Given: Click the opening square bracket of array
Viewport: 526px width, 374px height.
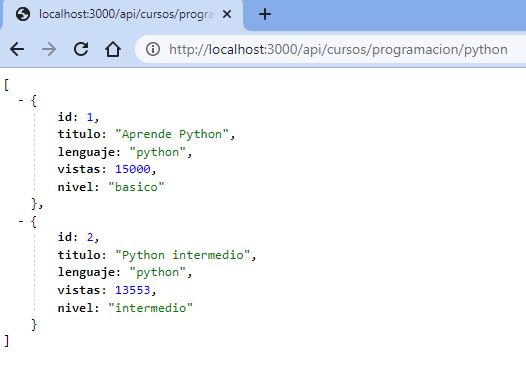Looking at the screenshot, I should (6, 85).
